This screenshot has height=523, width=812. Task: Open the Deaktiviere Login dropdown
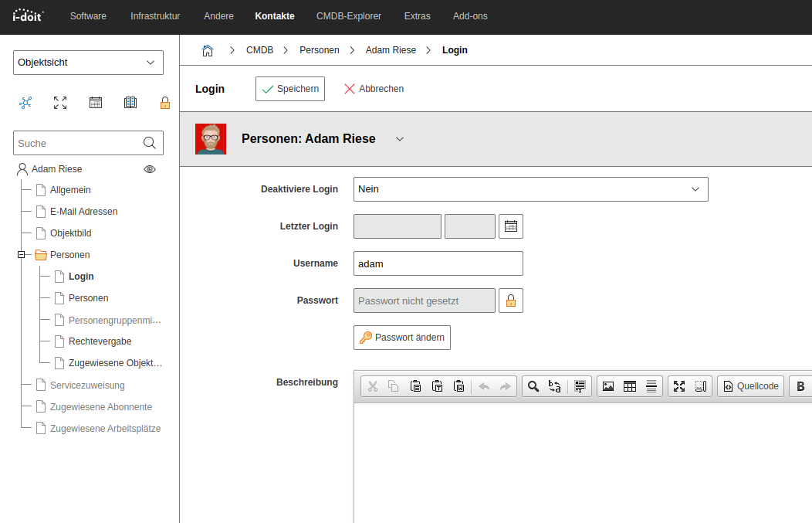pos(530,189)
